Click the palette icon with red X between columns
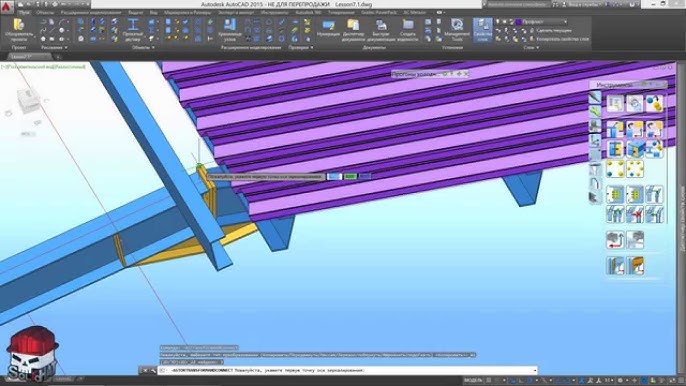Image resolution: width=686 pixels, height=386 pixels. point(635,214)
